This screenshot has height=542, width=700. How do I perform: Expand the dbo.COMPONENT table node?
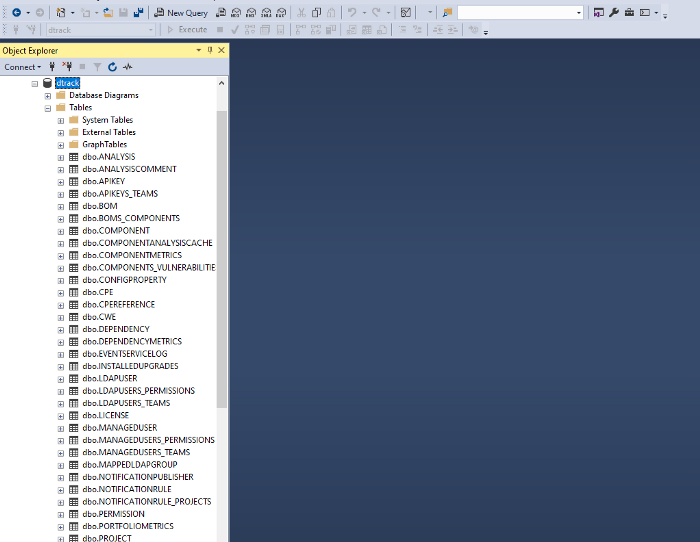click(61, 231)
